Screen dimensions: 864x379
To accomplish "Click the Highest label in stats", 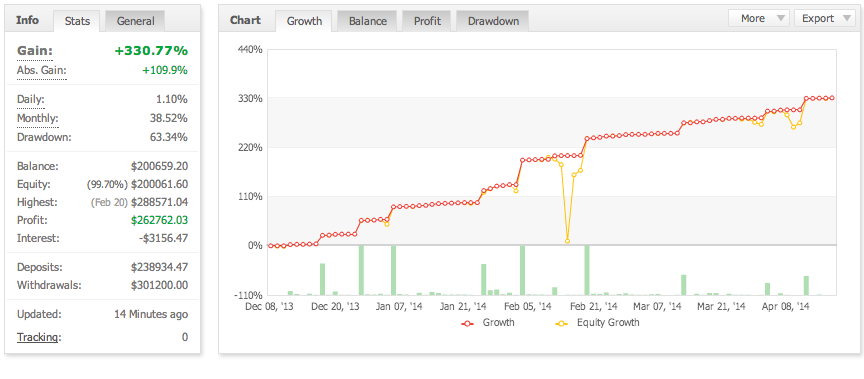I will coord(37,202).
